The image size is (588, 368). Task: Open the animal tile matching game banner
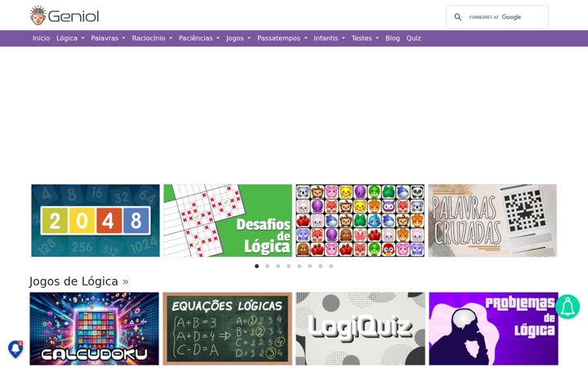(x=360, y=221)
